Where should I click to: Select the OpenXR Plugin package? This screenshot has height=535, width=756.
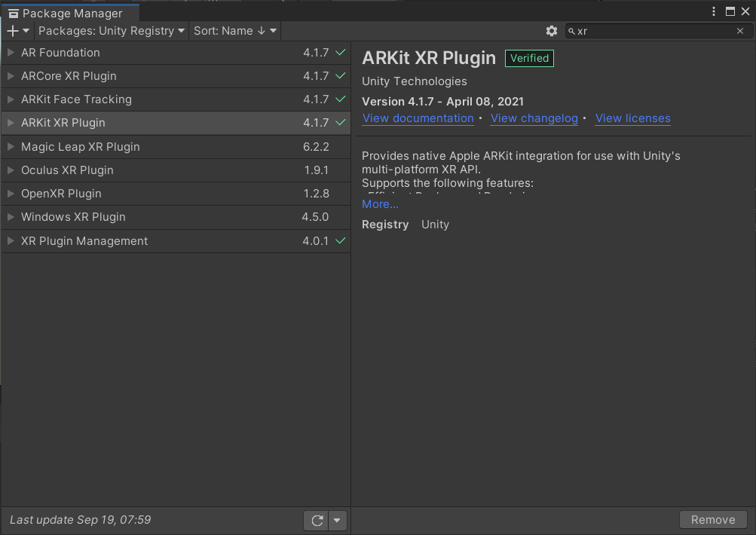click(176, 193)
